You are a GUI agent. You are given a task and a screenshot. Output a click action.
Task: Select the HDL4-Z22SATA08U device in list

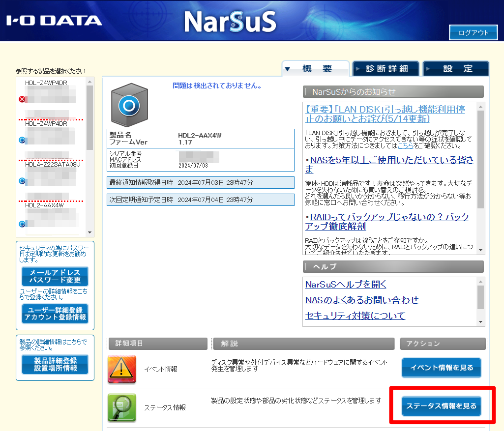[52, 164]
